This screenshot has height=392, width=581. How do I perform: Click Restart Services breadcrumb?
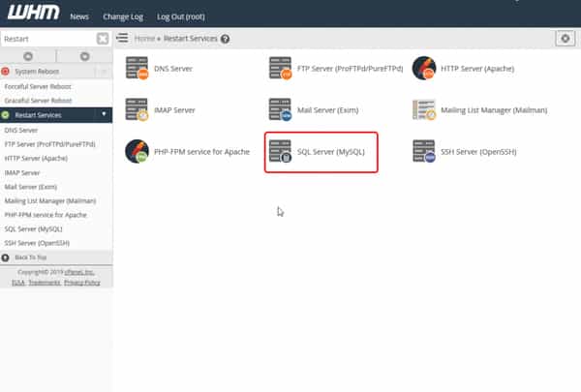click(191, 39)
